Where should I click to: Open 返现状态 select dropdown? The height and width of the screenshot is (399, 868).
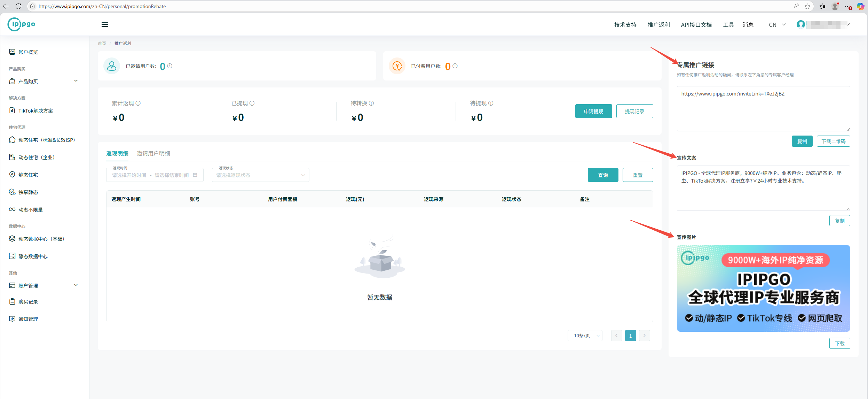tap(260, 175)
